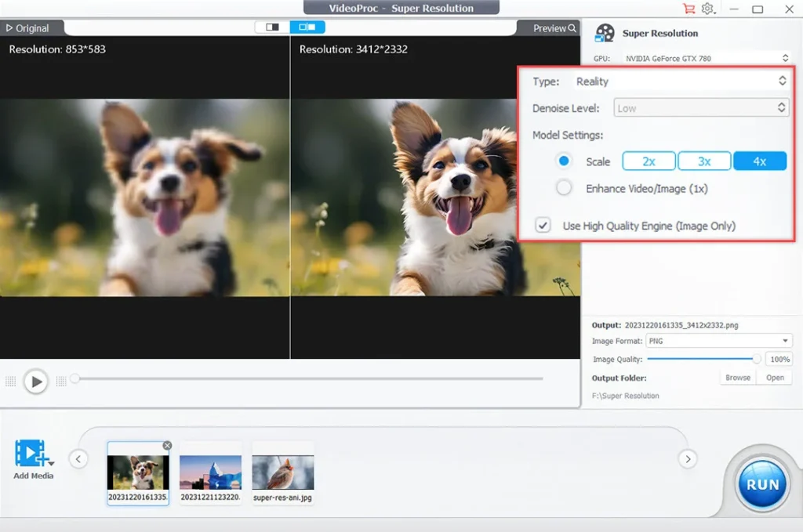Click Browse to change output folder
Screen dimensions: 803x532
(x=736, y=377)
